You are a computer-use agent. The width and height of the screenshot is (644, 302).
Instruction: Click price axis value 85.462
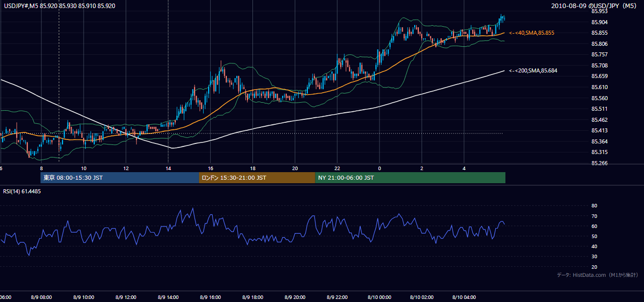[x=599, y=120]
